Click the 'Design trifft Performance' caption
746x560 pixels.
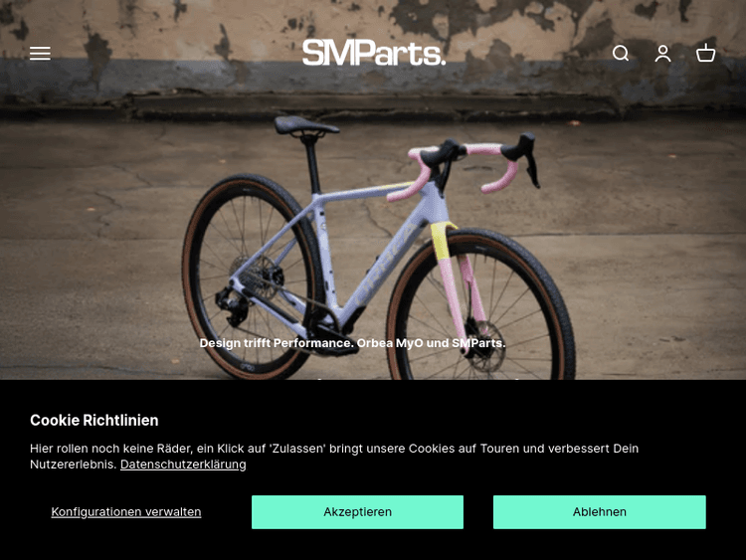coord(352,343)
